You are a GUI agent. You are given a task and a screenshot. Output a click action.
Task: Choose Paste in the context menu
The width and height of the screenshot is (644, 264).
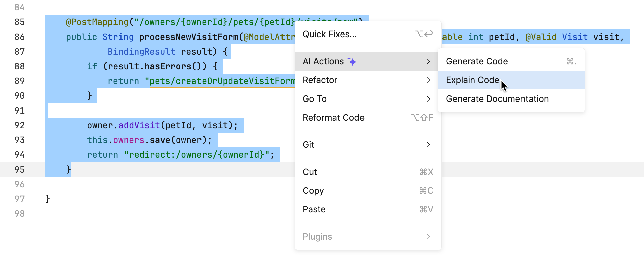click(x=314, y=209)
